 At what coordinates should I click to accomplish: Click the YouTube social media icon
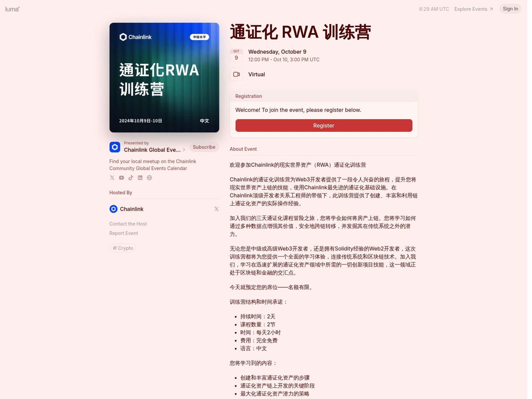coord(122,178)
